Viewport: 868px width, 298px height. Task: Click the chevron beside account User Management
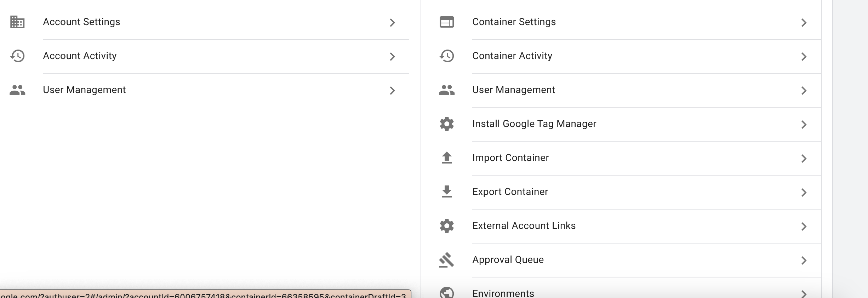[392, 91]
